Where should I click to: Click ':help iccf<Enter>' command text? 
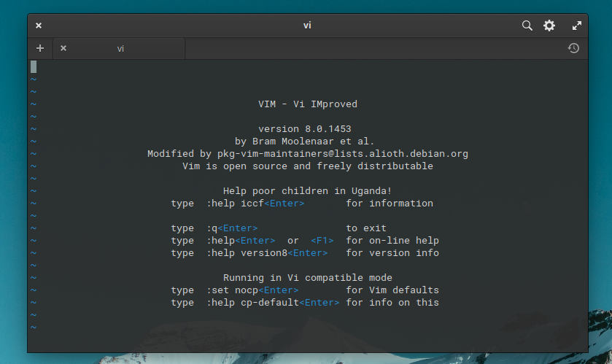(255, 204)
